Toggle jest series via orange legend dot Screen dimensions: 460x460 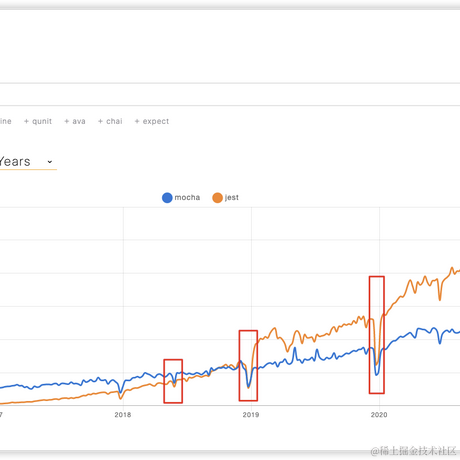pos(217,198)
